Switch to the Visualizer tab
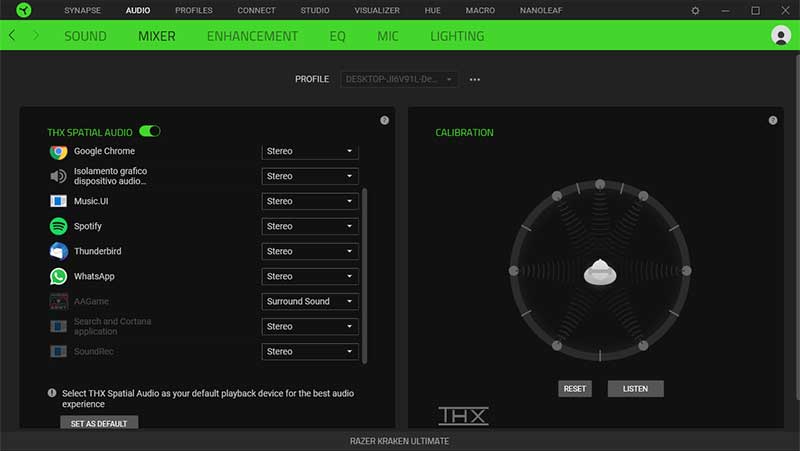 coord(377,10)
